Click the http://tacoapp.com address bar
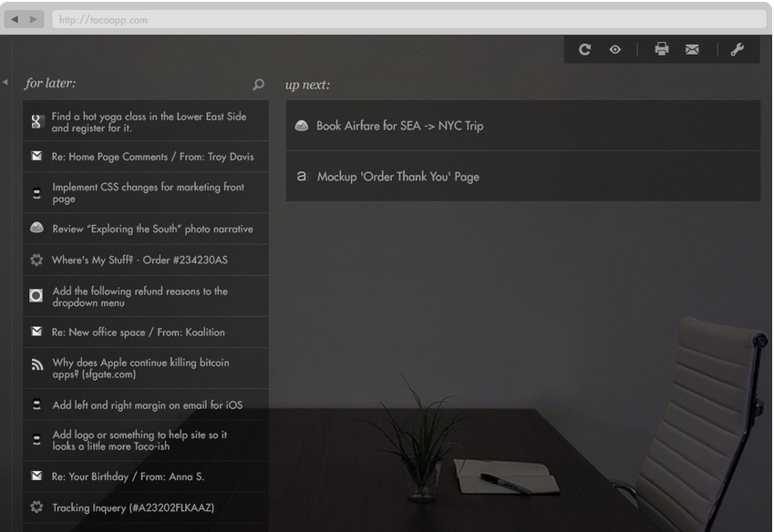 [x=408, y=20]
